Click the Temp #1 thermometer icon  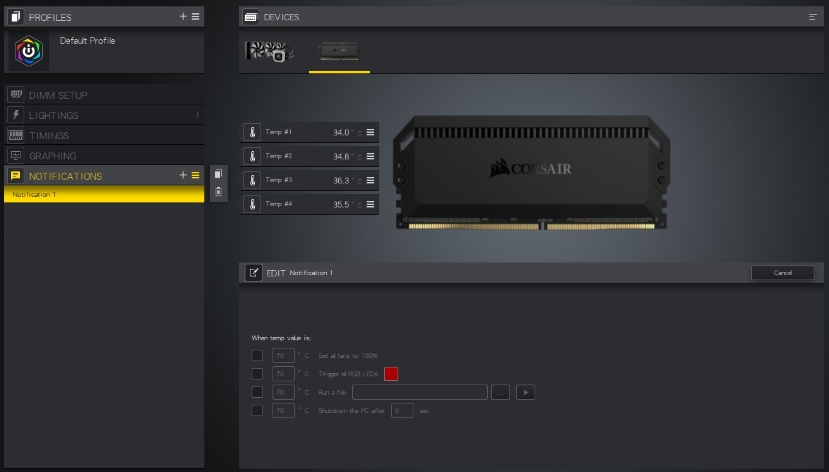(x=252, y=132)
